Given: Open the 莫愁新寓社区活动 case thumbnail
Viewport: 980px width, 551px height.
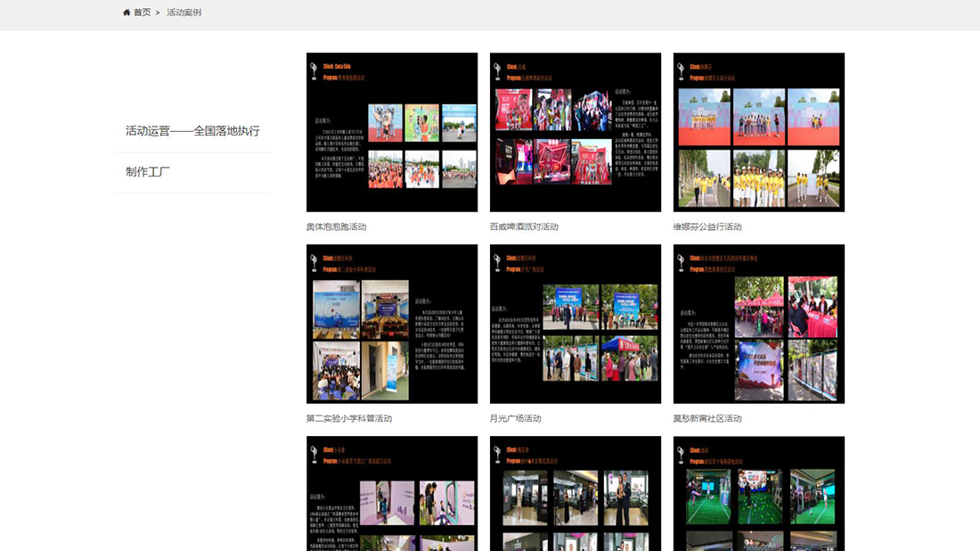Looking at the screenshot, I should 759,324.
